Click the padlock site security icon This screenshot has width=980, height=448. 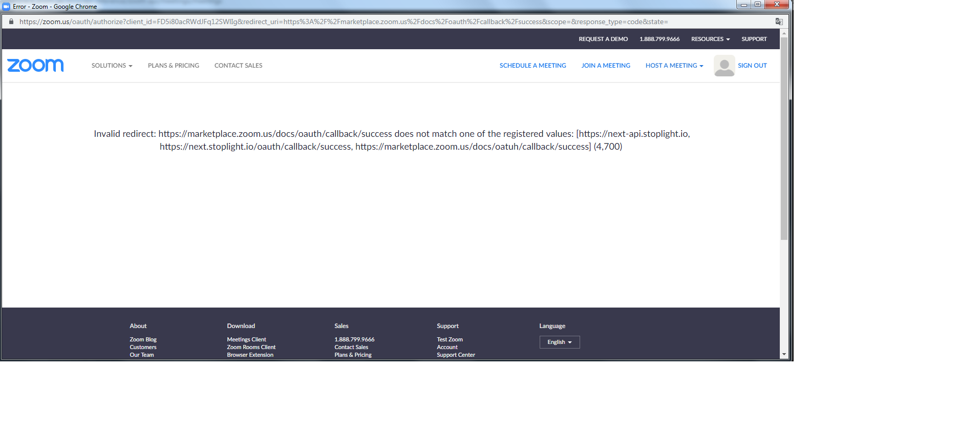point(11,22)
